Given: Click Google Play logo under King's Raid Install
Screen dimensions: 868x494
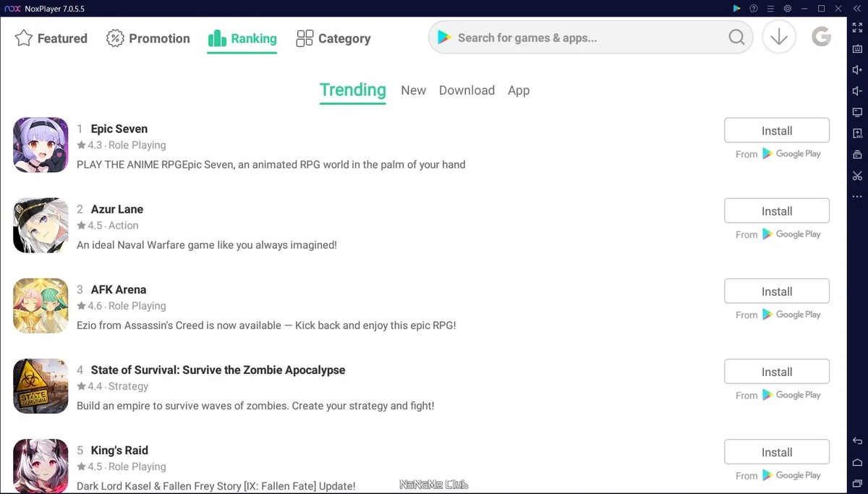Looking at the screenshot, I should 791,475.
